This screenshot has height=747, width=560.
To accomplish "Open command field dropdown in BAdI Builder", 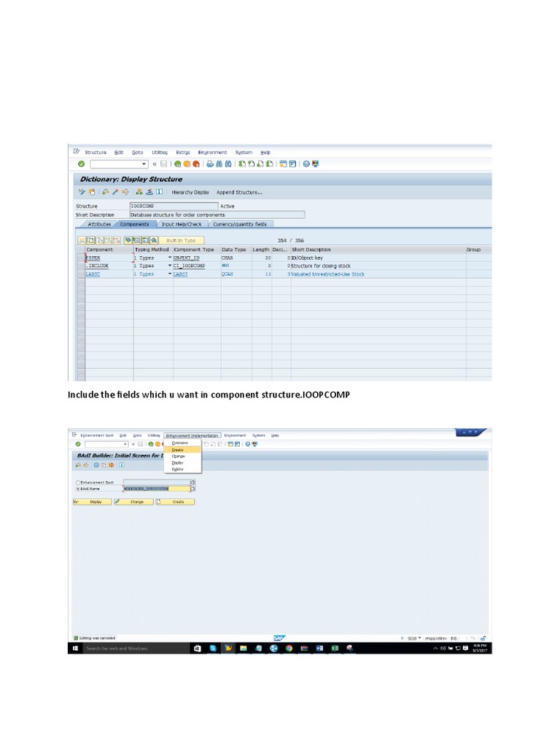I will click(125, 444).
